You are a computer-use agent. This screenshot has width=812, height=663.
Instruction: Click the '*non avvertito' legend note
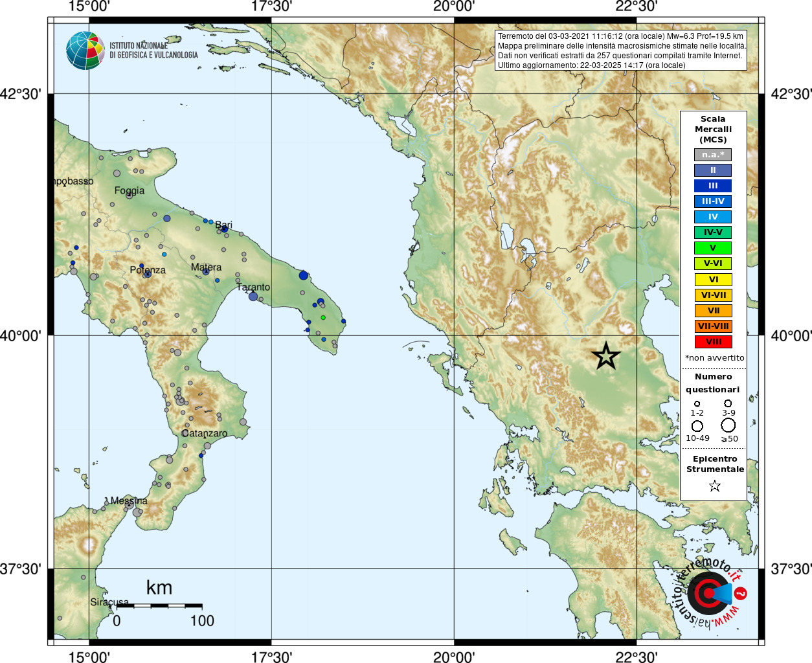click(x=714, y=357)
